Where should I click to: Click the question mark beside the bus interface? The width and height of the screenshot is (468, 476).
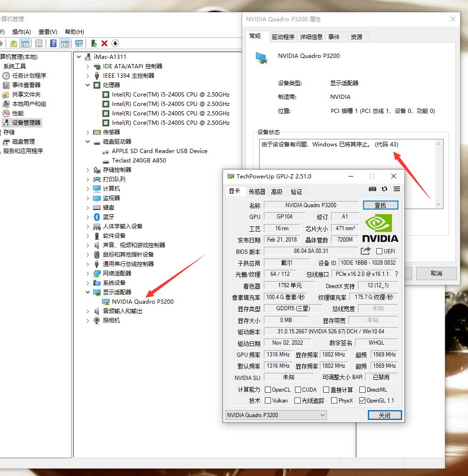[397, 274]
